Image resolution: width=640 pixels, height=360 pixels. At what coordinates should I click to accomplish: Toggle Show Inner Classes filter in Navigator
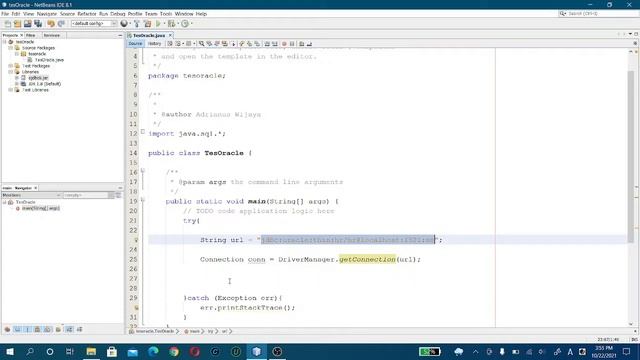[x=47, y=329]
